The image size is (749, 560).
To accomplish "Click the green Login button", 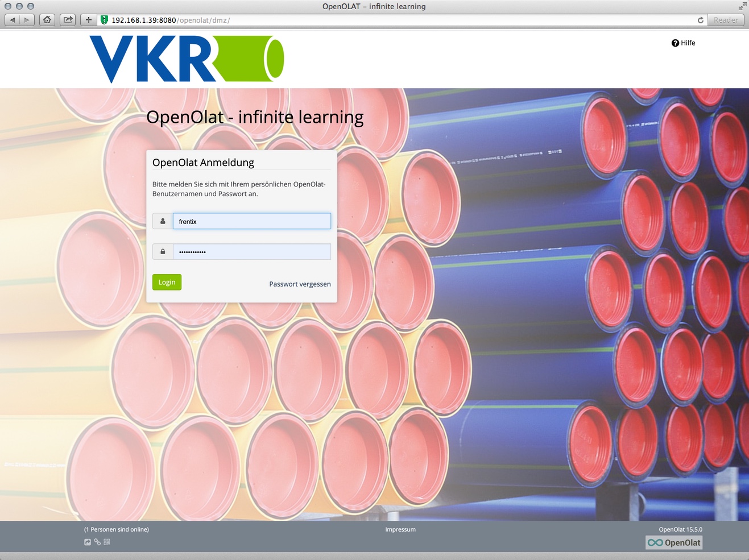I will (167, 282).
